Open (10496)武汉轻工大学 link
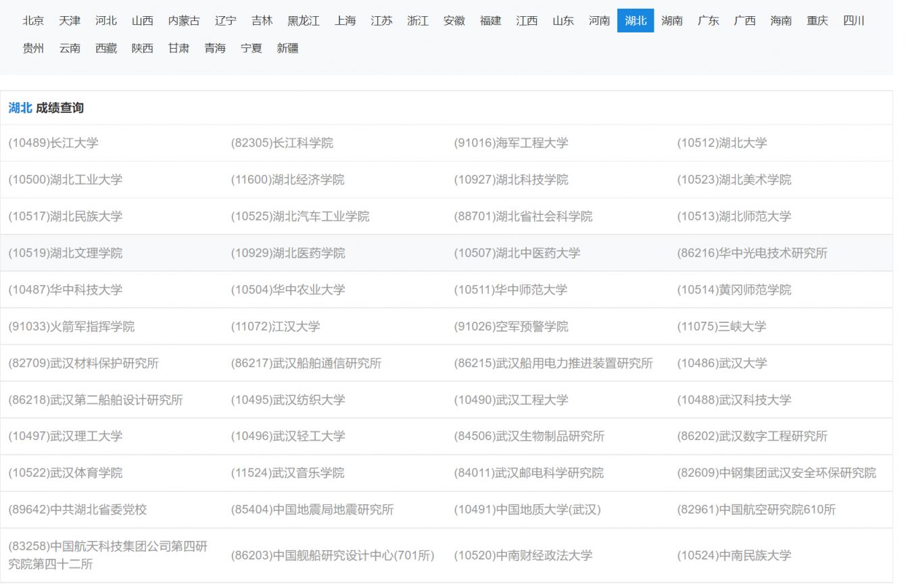906x588 pixels. 288,436
